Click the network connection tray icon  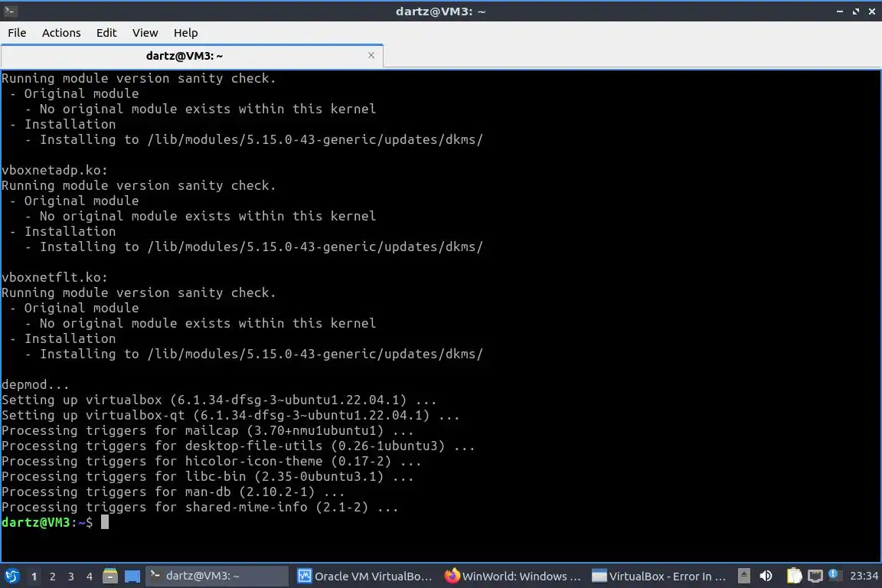815,576
